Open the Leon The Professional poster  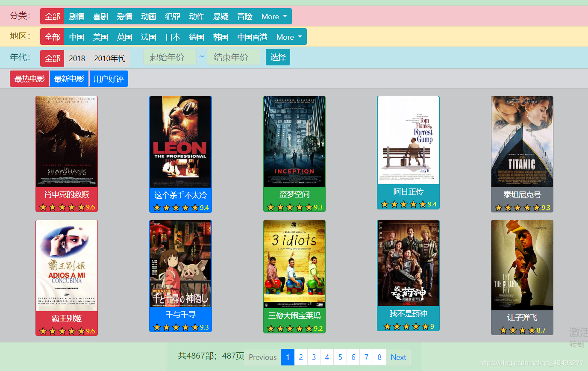click(180, 141)
